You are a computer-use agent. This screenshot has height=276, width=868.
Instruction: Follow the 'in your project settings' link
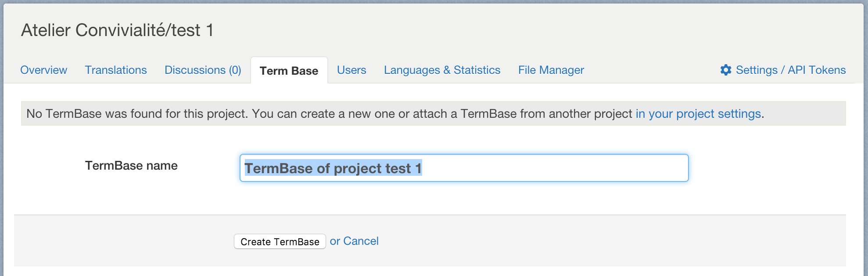698,114
